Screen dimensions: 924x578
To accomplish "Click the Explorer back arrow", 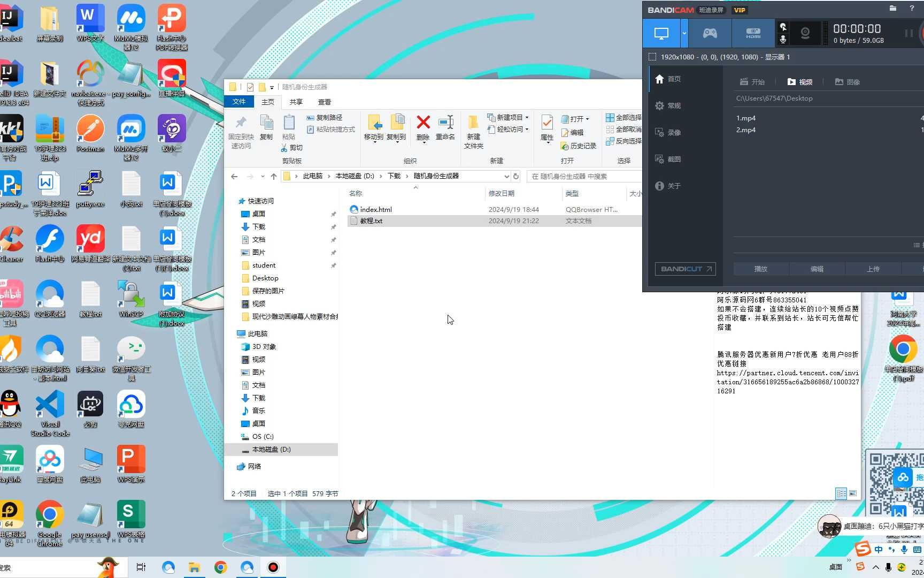I will [x=234, y=176].
